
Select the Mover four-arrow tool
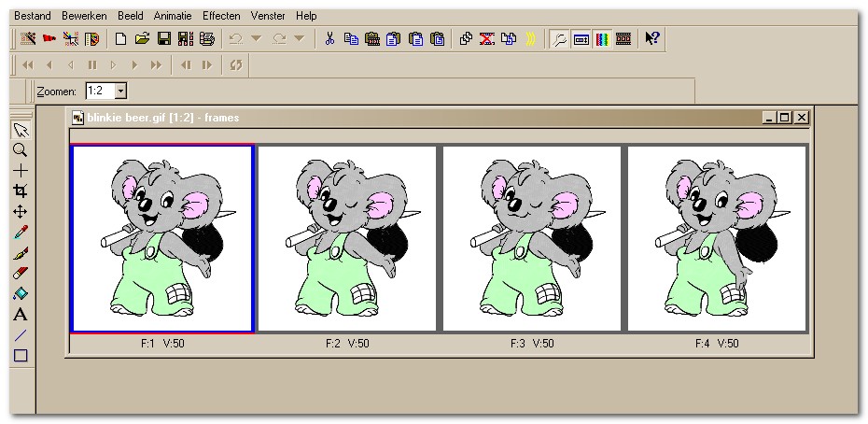21,212
